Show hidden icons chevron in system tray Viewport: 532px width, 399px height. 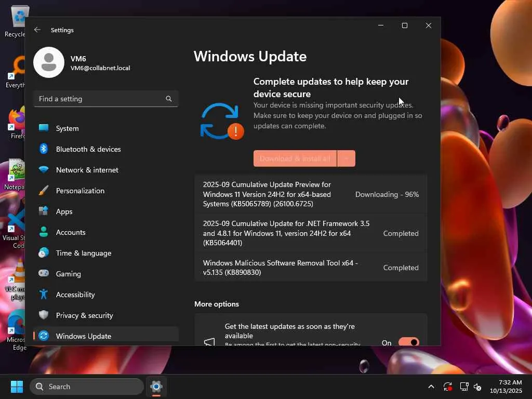431,387
